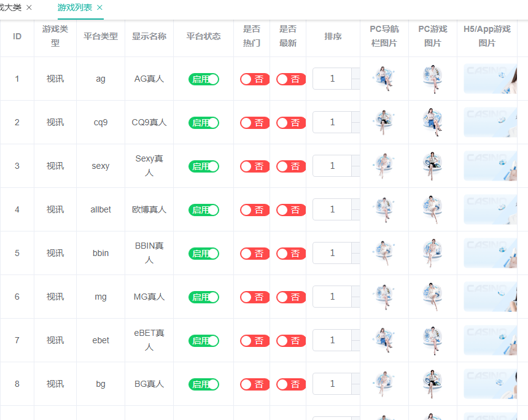528x420 pixels.
Task: Edit the sort order field for CQ9真人
Action: pyautogui.click(x=332, y=122)
